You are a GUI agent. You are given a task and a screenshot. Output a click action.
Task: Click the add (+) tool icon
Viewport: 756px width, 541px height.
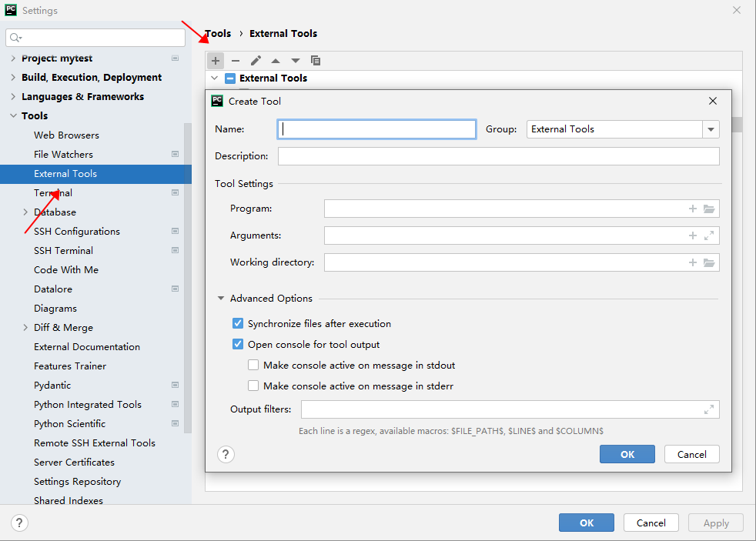tap(216, 60)
